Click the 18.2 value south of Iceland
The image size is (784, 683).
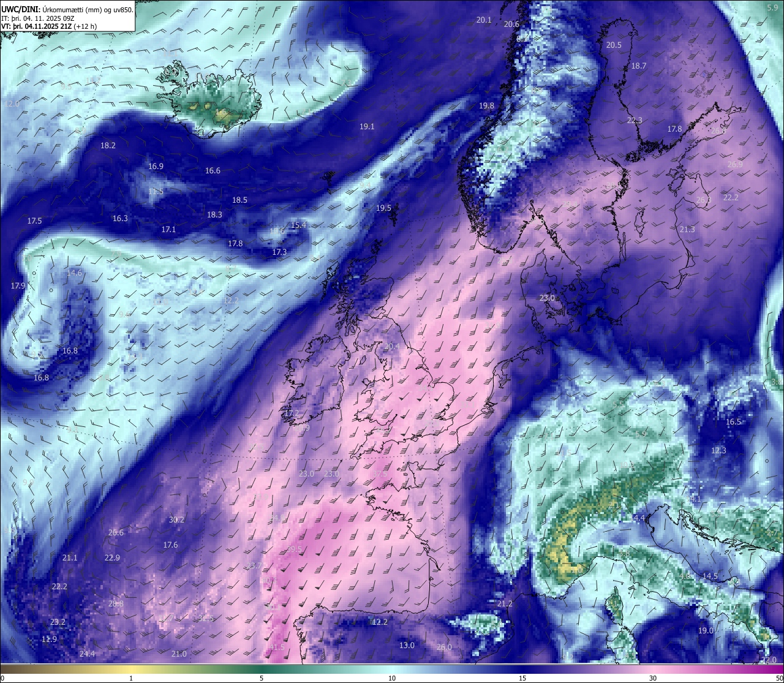[108, 146]
